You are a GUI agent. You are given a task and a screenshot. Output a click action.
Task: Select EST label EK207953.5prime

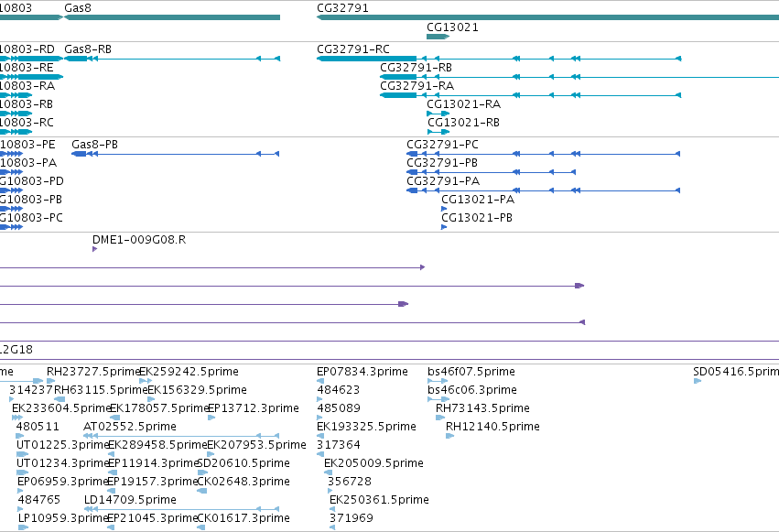pos(256,445)
